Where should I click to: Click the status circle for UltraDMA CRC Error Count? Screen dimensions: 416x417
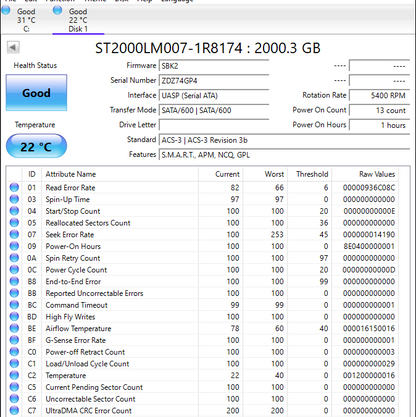(x=14, y=410)
